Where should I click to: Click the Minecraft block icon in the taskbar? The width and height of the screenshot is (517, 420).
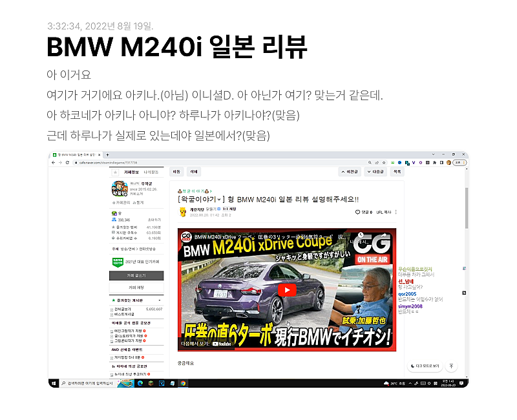pyautogui.click(x=151, y=383)
